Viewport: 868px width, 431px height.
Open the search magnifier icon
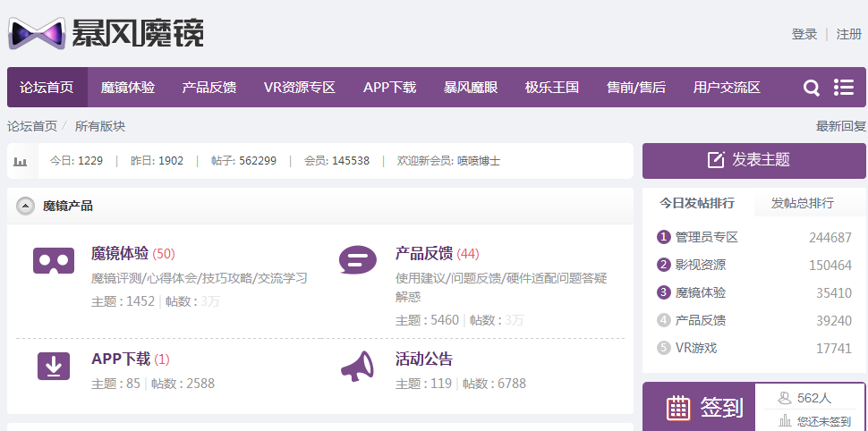(811, 88)
